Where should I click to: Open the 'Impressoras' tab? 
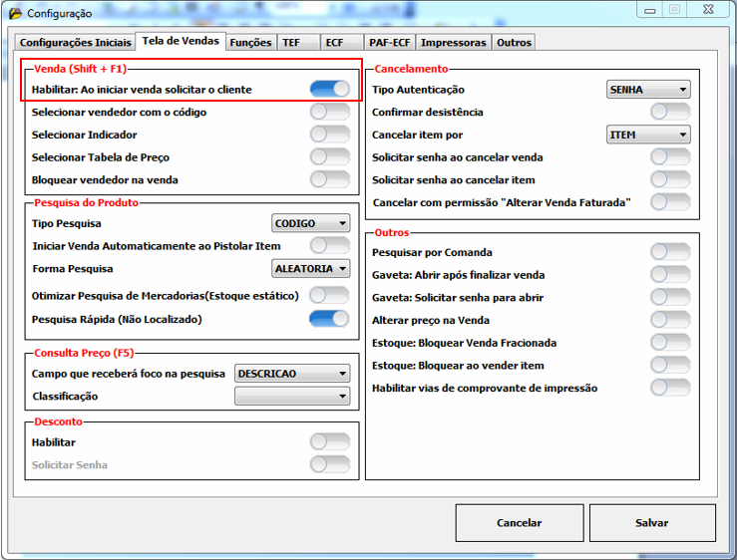tap(454, 43)
